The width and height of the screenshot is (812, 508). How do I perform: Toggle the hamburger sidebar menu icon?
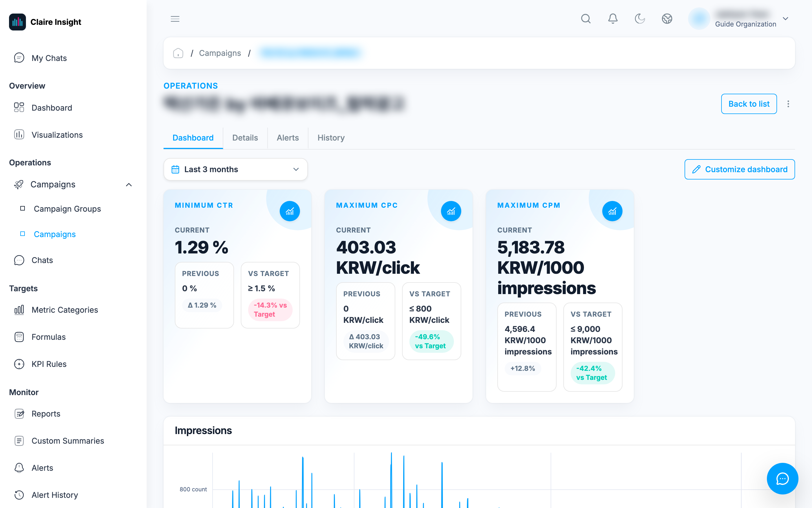175,19
